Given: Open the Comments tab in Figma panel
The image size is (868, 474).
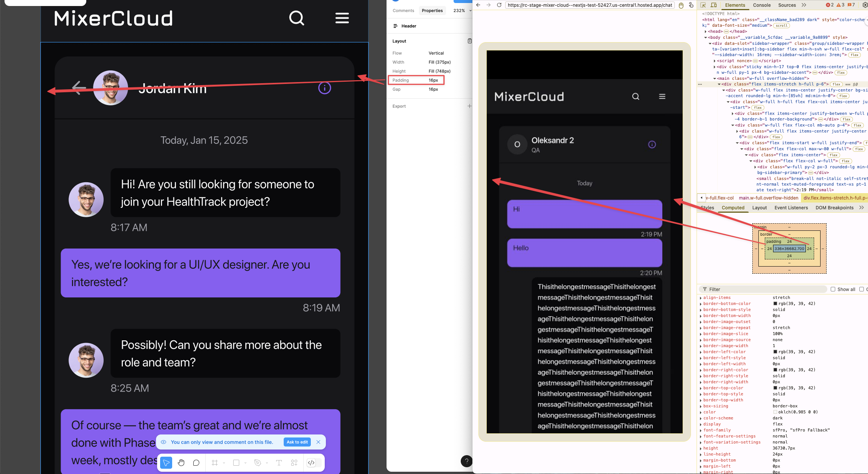Looking at the screenshot, I should pyautogui.click(x=403, y=11).
